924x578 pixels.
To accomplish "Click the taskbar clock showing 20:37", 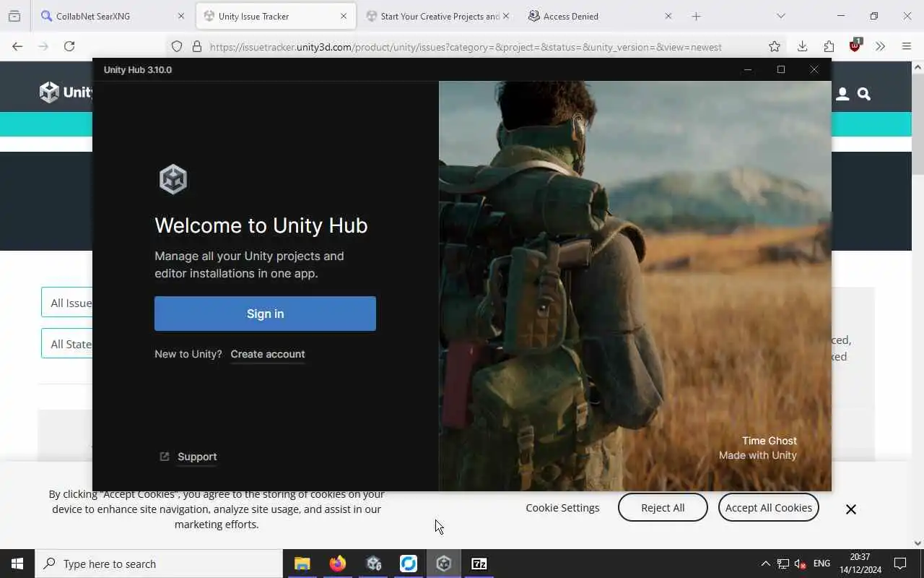I will click(860, 564).
